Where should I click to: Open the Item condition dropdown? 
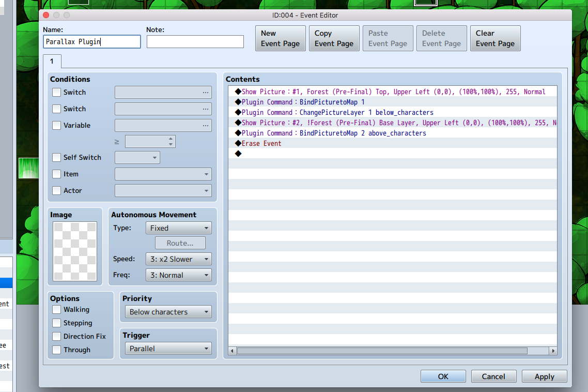point(163,174)
